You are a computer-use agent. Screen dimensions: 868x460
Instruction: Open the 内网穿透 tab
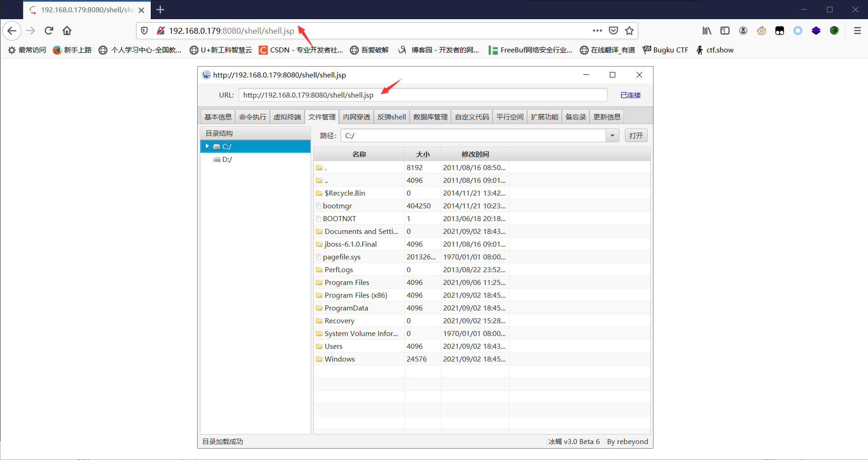pyautogui.click(x=357, y=117)
